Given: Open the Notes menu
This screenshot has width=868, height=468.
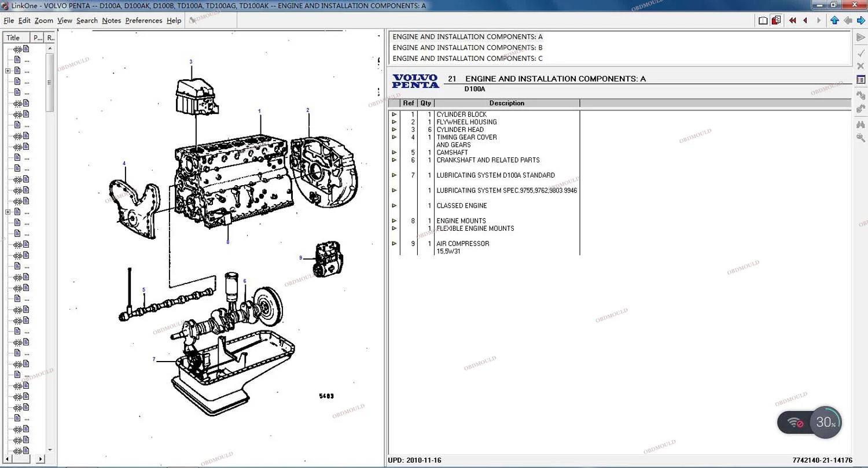Looking at the screenshot, I should (111, 20).
